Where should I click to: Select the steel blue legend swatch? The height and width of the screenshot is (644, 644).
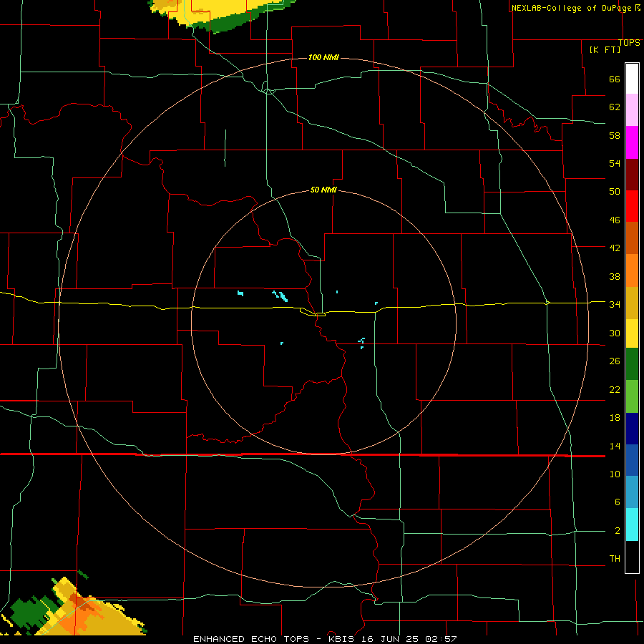632,492
